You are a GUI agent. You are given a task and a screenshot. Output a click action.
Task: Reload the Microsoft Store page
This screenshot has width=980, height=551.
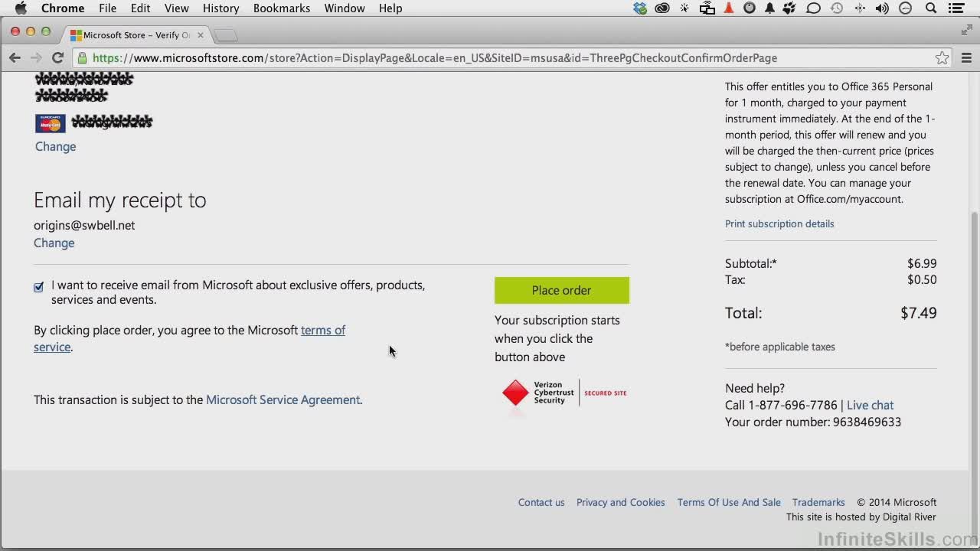click(x=57, y=57)
